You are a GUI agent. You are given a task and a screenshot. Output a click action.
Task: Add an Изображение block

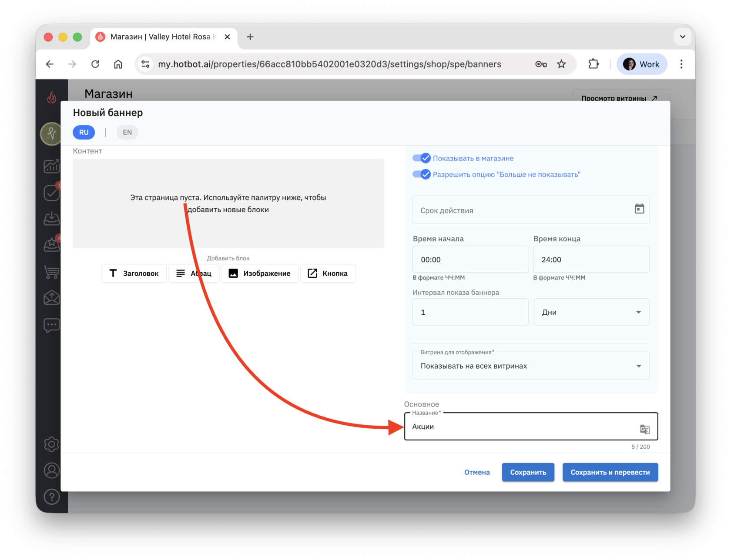[x=260, y=273]
